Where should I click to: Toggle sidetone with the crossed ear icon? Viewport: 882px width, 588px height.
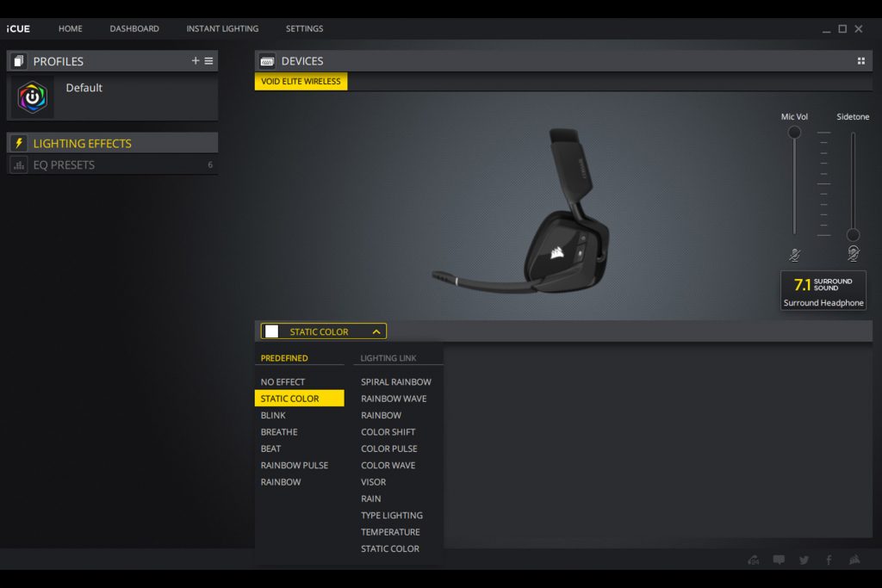[x=854, y=253]
